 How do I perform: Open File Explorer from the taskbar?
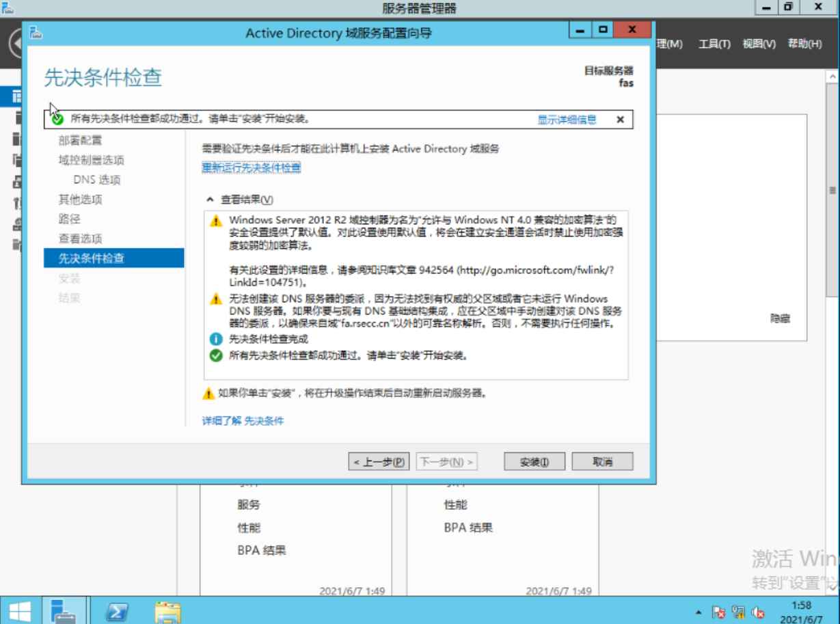pos(166,611)
